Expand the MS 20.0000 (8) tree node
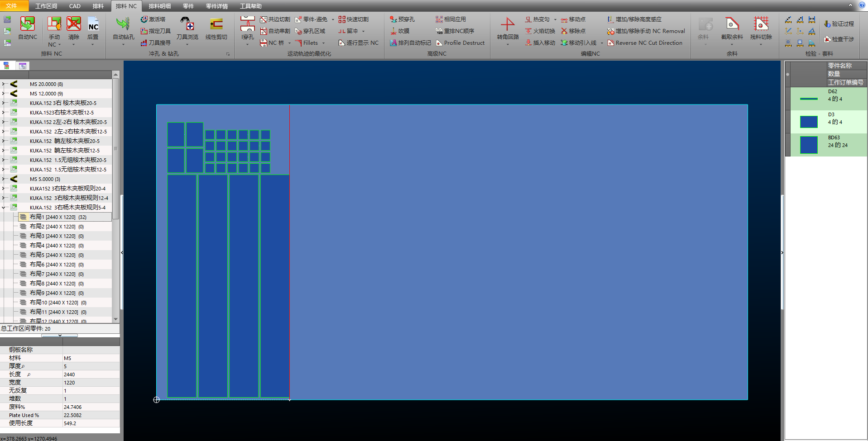Image resolution: width=868 pixels, height=441 pixels. point(4,84)
